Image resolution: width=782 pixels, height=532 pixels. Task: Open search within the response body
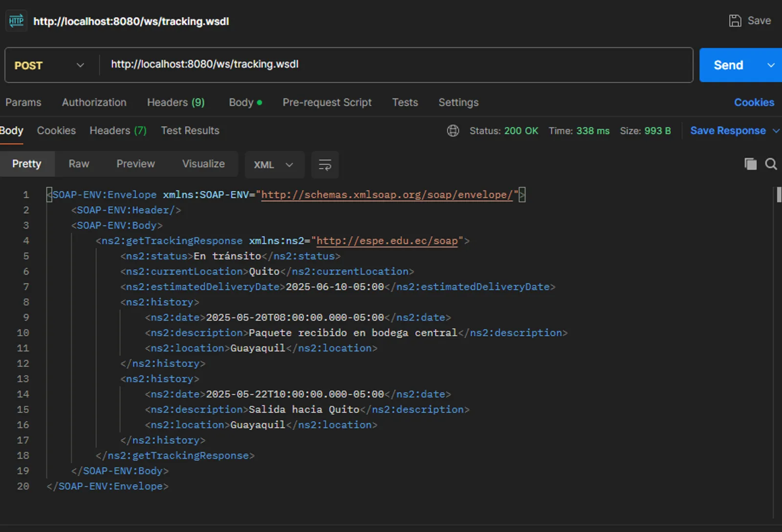[771, 164]
